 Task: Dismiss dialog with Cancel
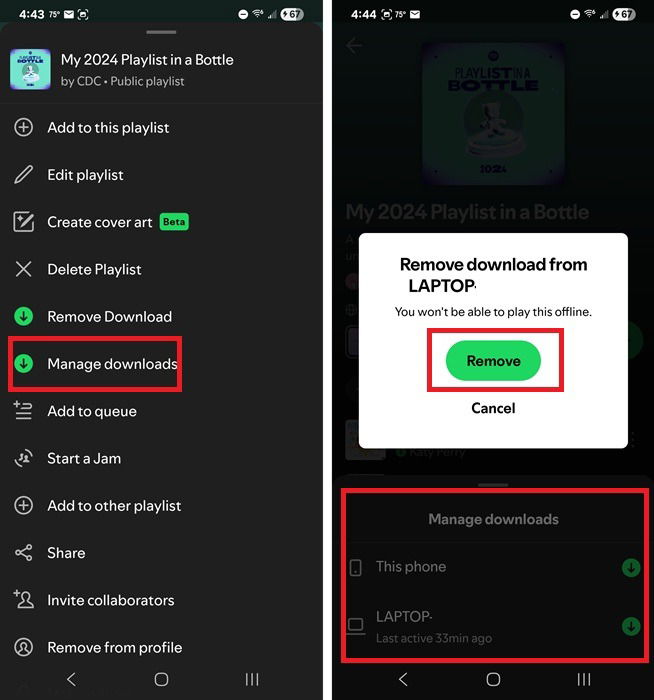click(x=493, y=408)
